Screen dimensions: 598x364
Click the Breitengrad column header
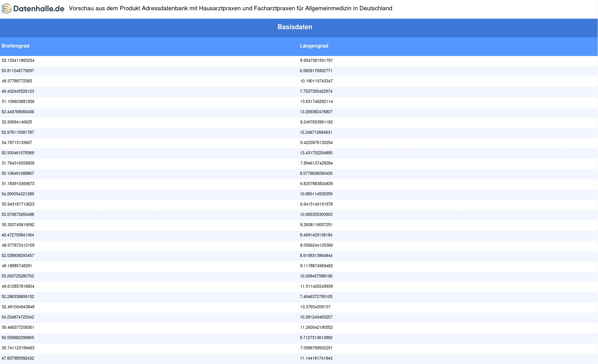(x=16, y=46)
